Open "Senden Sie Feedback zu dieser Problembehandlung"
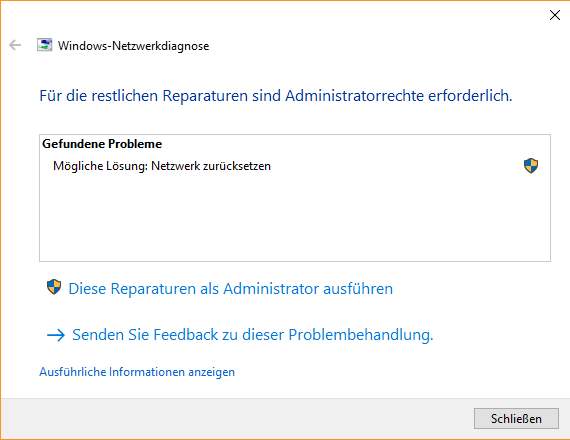 (253, 335)
